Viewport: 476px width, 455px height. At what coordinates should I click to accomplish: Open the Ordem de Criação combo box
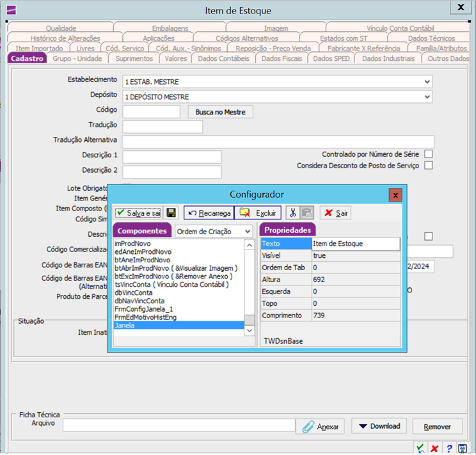click(247, 231)
